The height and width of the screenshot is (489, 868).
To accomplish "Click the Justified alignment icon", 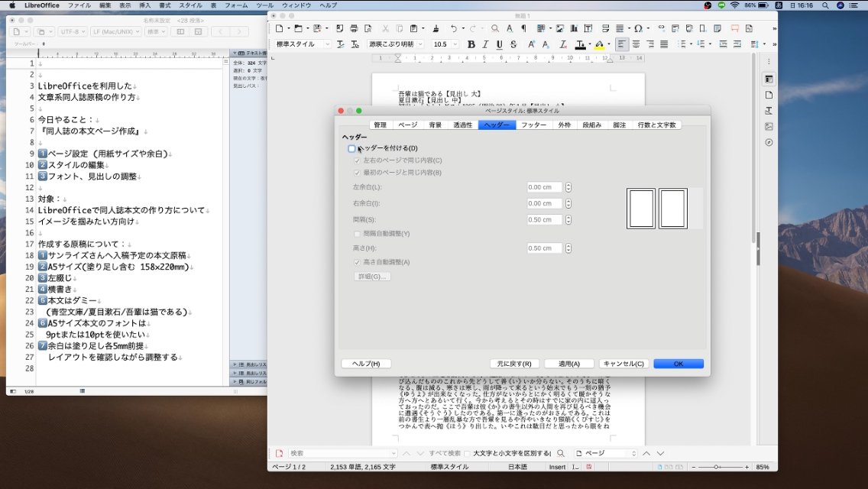I will click(664, 44).
